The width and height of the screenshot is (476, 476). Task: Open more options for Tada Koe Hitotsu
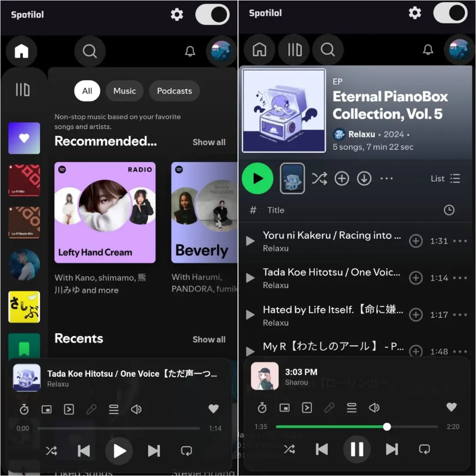(460, 278)
